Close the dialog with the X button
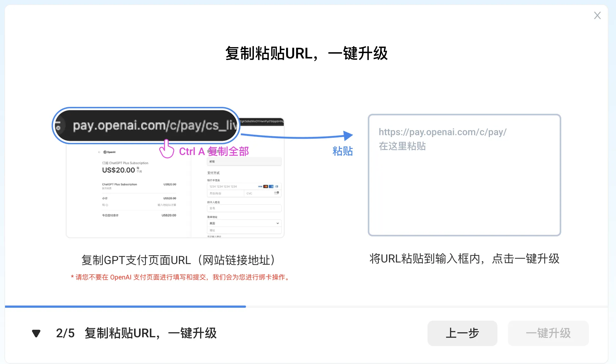 pyautogui.click(x=597, y=15)
